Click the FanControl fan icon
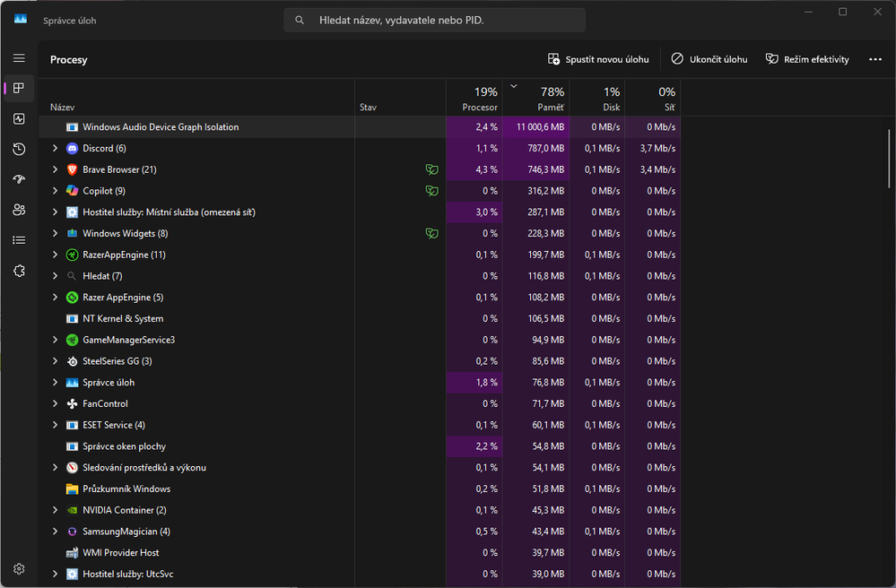Screen dimensions: 896x588 click(72, 403)
